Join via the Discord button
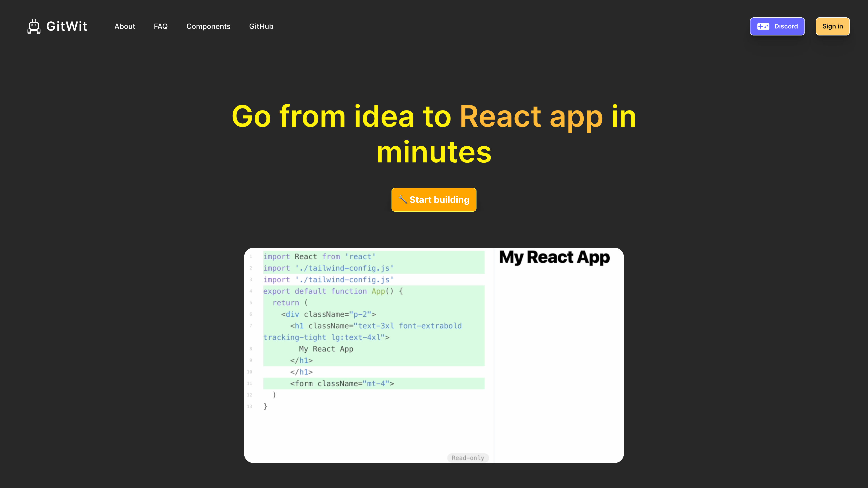868x488 pixels. pyautogui.click(x=777, y=26)
